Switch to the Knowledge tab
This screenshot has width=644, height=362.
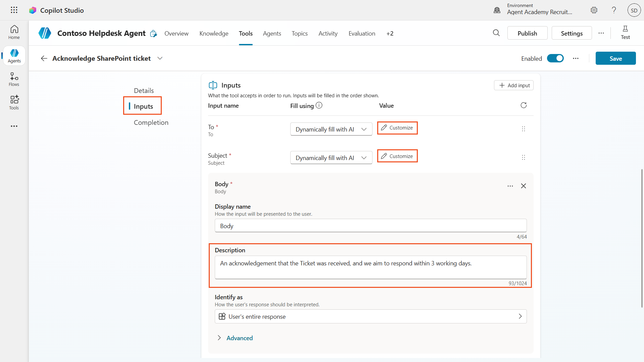[x=214, y=33]
